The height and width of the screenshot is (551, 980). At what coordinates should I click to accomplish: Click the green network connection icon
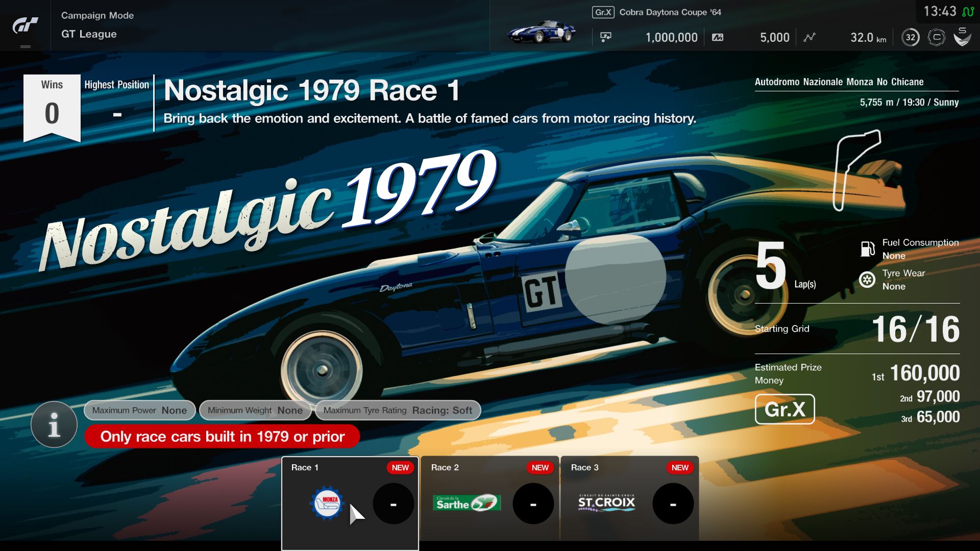[968, 11]
